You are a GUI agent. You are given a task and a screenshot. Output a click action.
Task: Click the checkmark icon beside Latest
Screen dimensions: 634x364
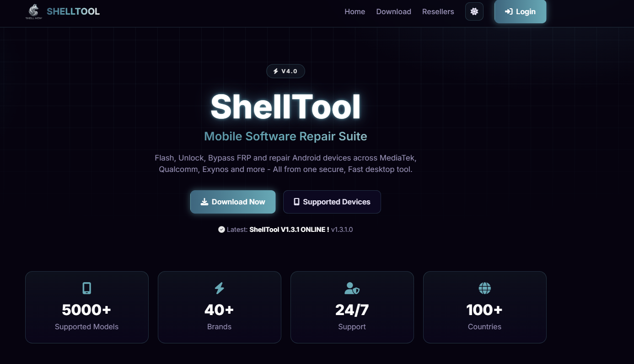click(221, 229)
